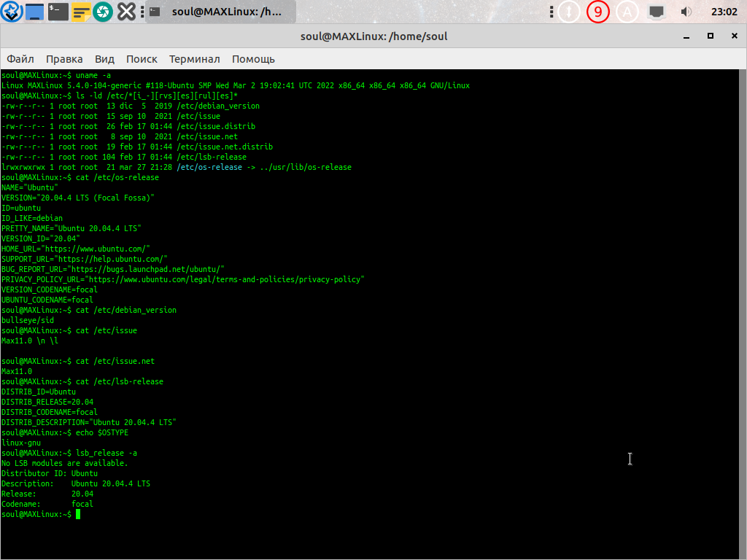Click the 'NAME="Ubuntu"' line
747x560 pixels.
[x=29, y=187]
